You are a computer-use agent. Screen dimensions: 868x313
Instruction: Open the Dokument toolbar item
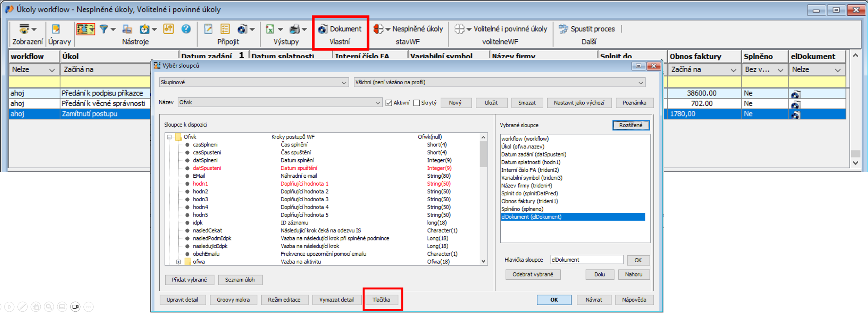tap(340, 29)
